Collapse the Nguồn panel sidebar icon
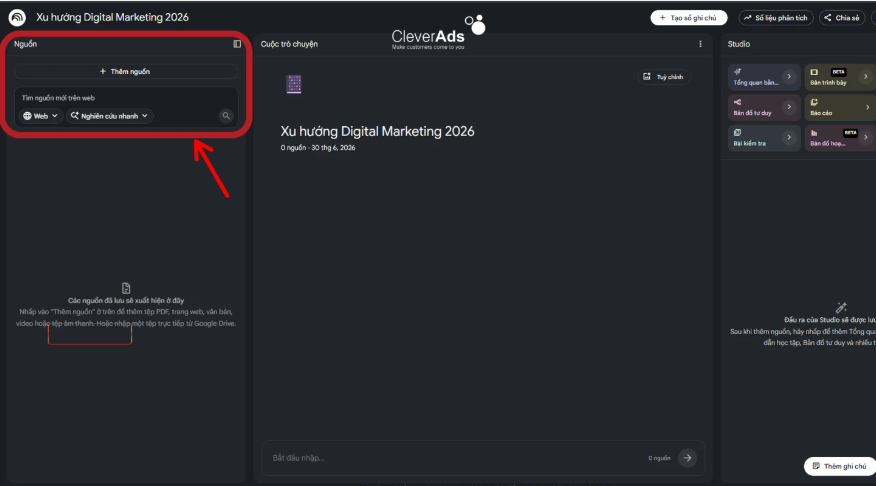Screen dimensions: 876x486 click(x=237, y=44)
